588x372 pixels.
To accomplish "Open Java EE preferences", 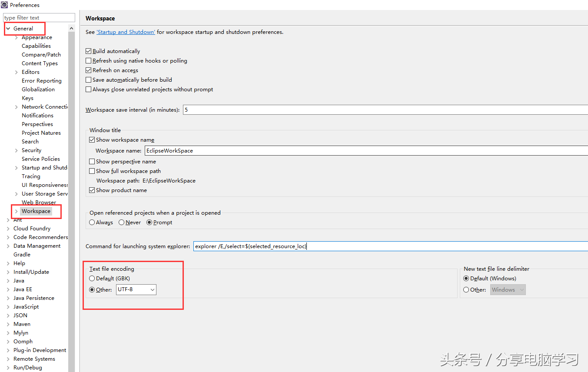I will pyautogui.click(x=23, y=289).
